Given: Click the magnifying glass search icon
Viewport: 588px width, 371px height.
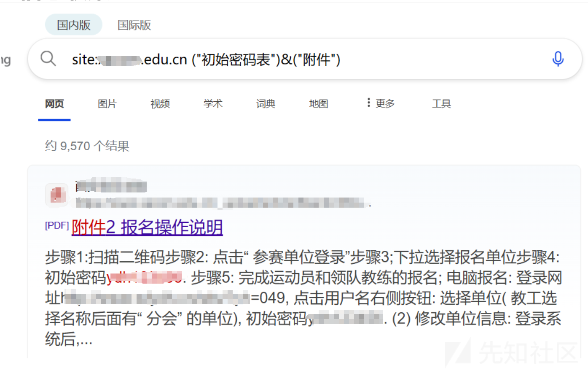Looking at the screenshot, I should 48,59.
